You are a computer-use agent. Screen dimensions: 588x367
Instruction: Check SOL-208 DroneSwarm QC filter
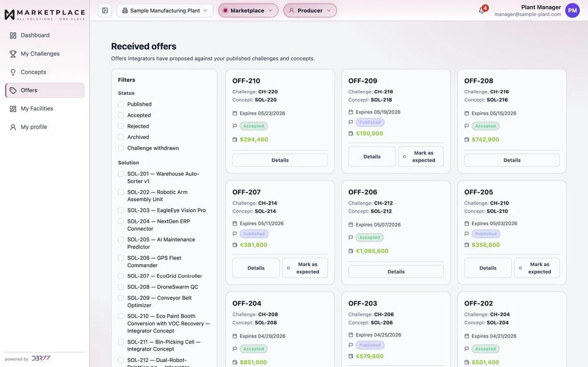[121, 287]
